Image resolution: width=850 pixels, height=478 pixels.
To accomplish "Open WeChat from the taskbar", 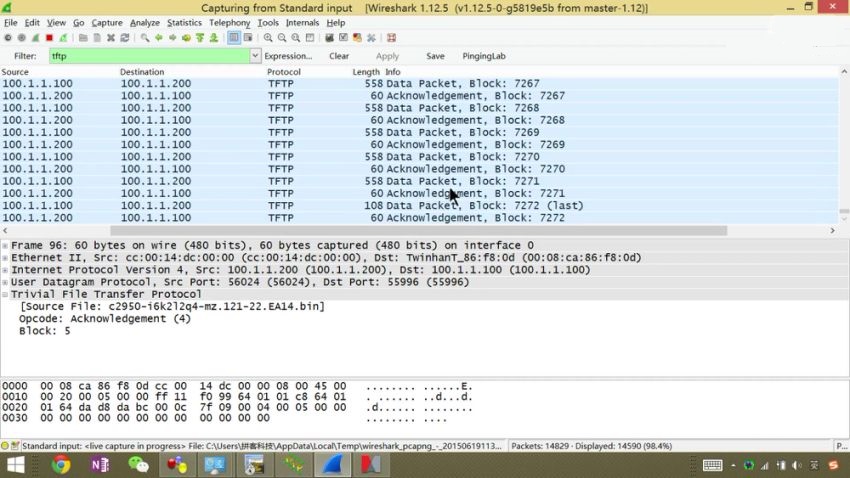I will (x=138, y=465).
